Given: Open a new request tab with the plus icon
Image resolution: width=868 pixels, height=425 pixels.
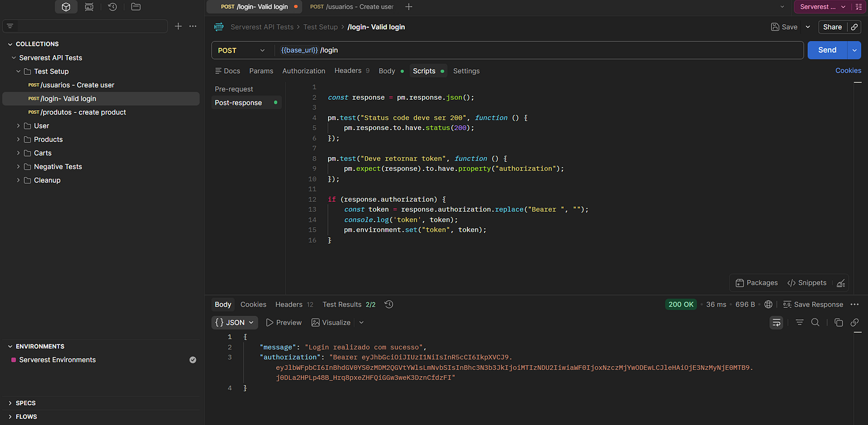Looking at the screenshot, I should pos(409,7).
